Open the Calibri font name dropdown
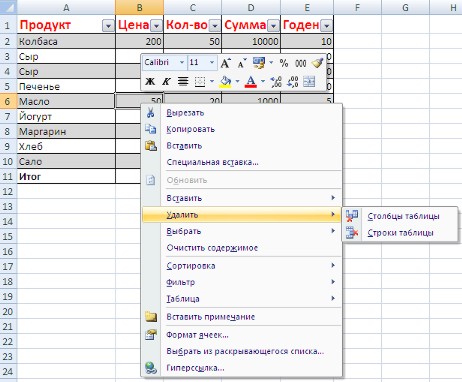The image size is (462, 382). (x=182, y=62)
